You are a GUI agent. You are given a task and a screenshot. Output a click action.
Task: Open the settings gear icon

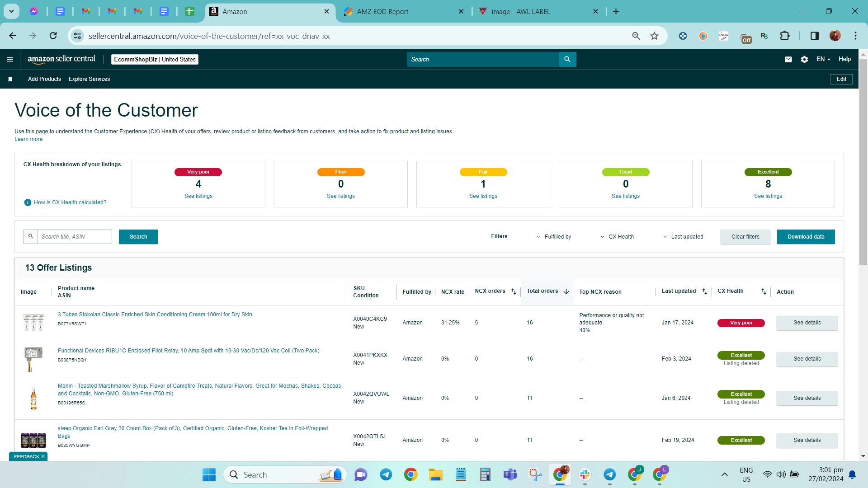[x=804, y=59]
